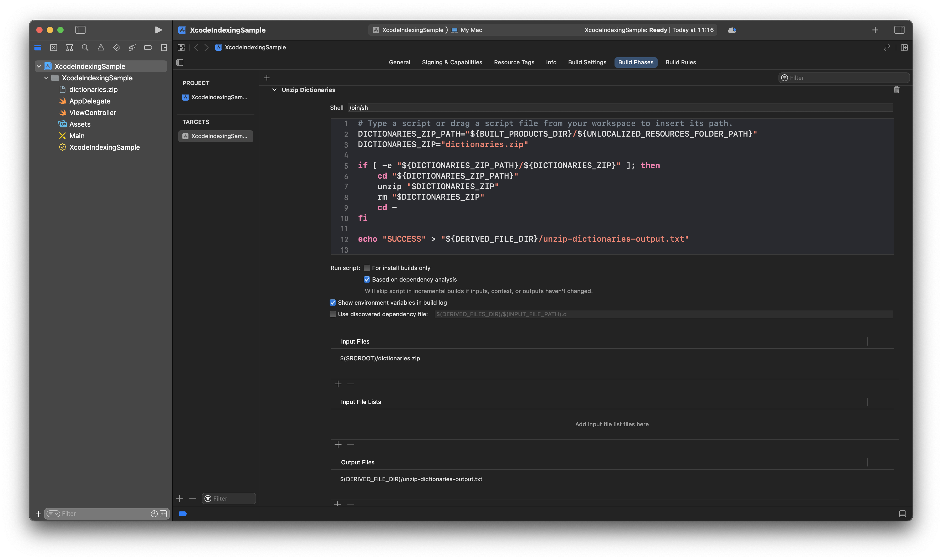The height and width of the screenshot is (560, 942).
Task: Open navigator filter options dropdown
Action: point(53,514)
